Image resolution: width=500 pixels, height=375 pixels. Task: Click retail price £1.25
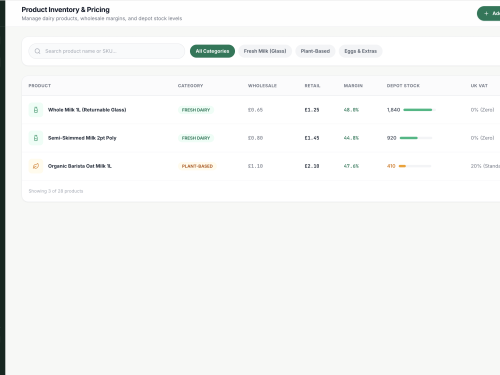(x=312, y=110)
